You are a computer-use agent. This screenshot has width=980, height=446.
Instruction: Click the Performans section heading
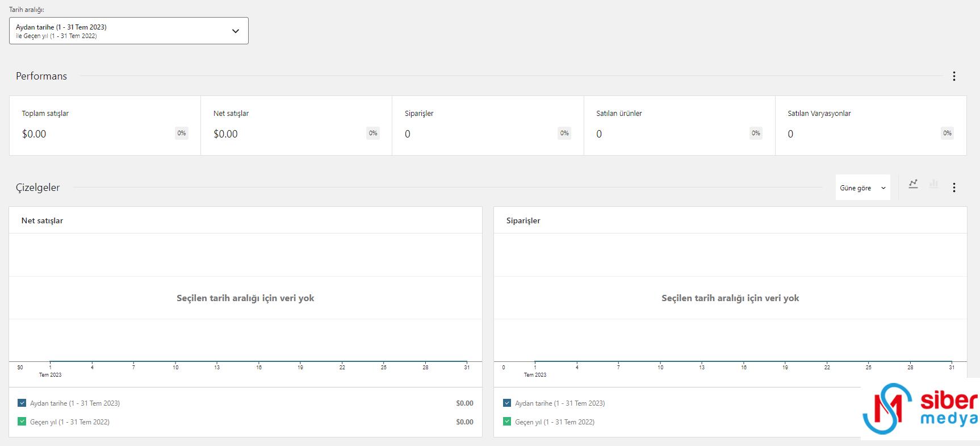tap(41, 76)
